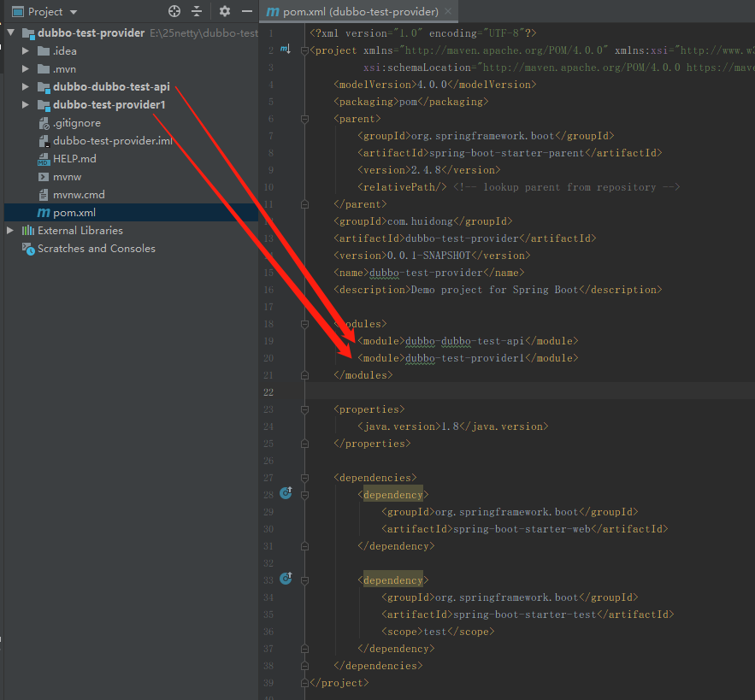Click description Demo project for Spring Boot
The image size is (755, 700).
point(494,290)
